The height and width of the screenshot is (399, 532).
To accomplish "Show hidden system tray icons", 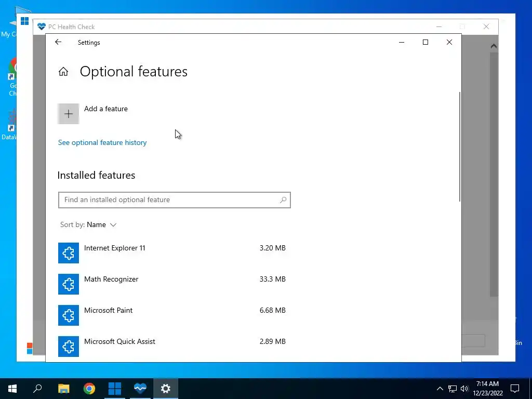I will 440,389.
